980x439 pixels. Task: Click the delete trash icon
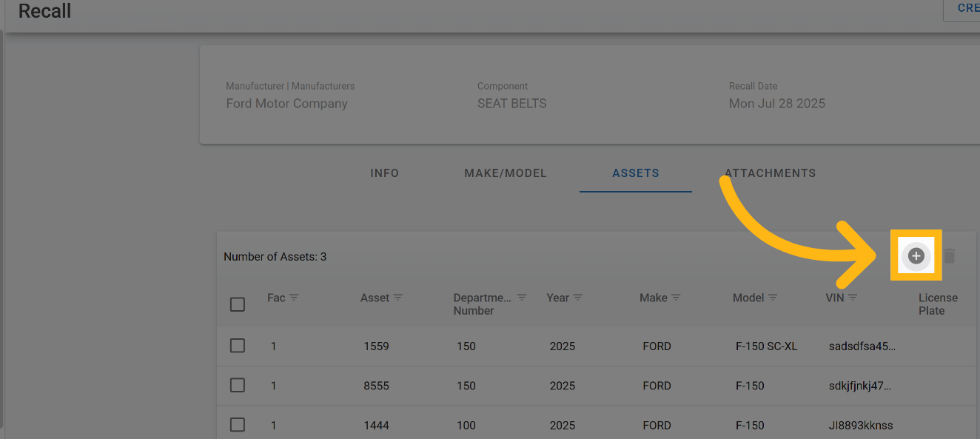(x=950, y=256)
